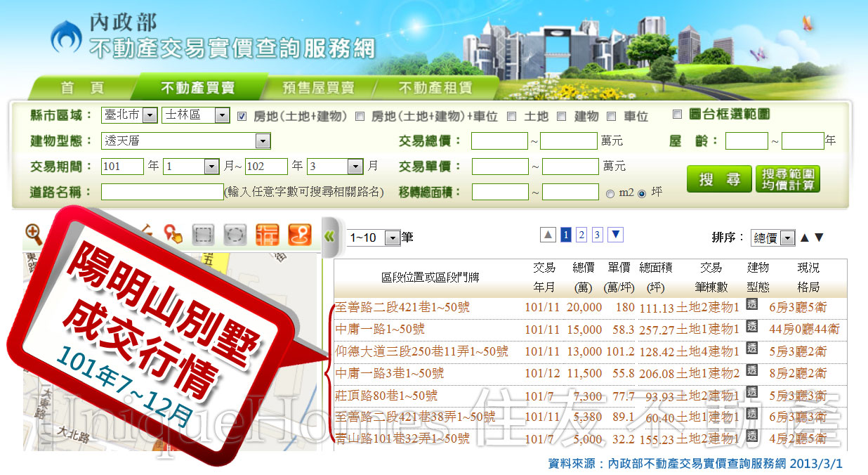The height and width of the screenshot is (475, 868).
Task: Go to previous page with up triangle
Action: pos(548,235)
